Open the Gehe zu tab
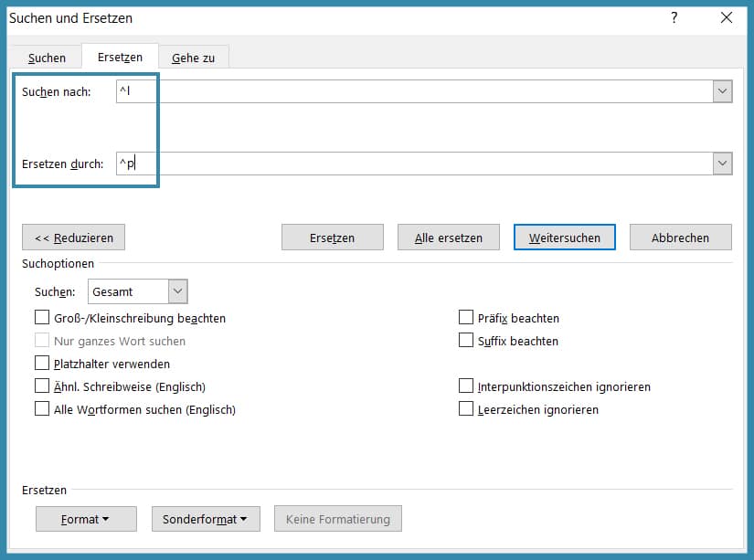Viewport: 754px width, 560px height. pos(193,58)
